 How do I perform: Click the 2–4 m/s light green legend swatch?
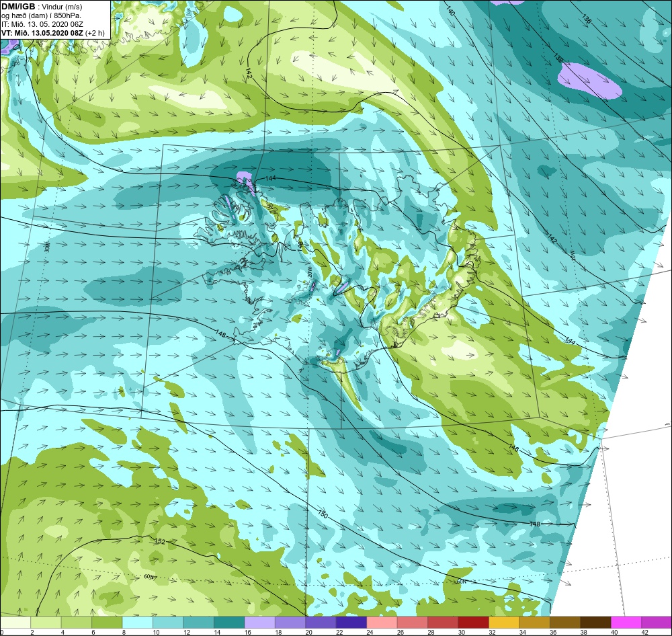tap(46, 623)
